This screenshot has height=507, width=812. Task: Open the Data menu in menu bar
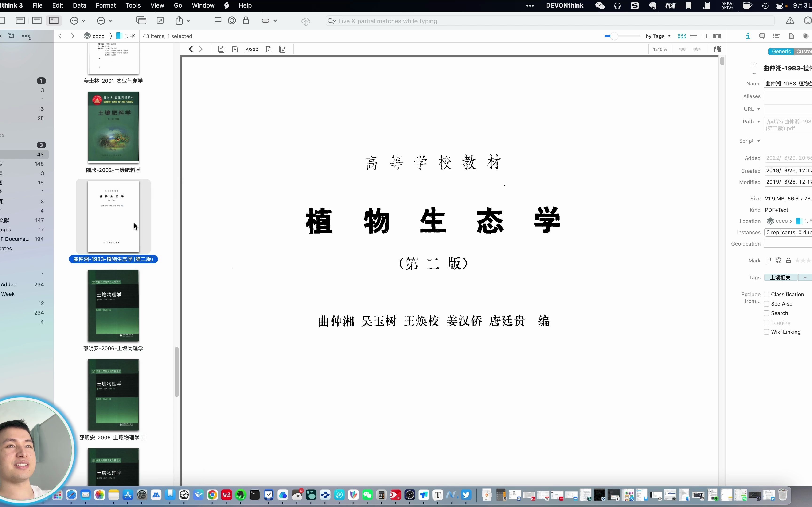coord(79,5)
